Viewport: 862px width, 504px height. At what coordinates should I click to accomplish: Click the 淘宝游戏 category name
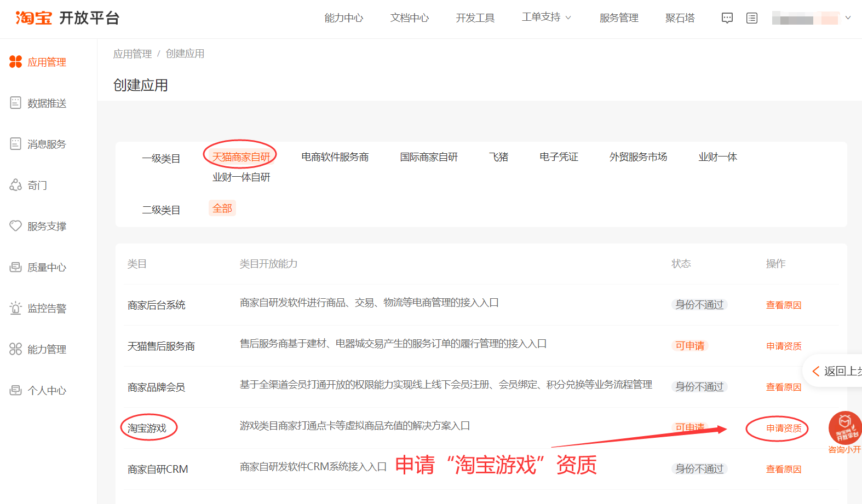(147, 428)
